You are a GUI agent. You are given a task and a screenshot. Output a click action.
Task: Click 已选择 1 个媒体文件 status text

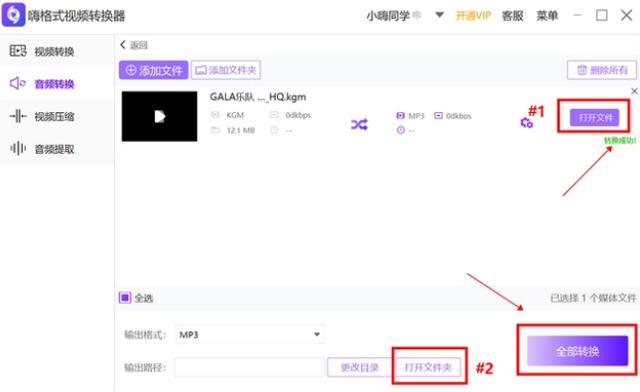(593, 298)
